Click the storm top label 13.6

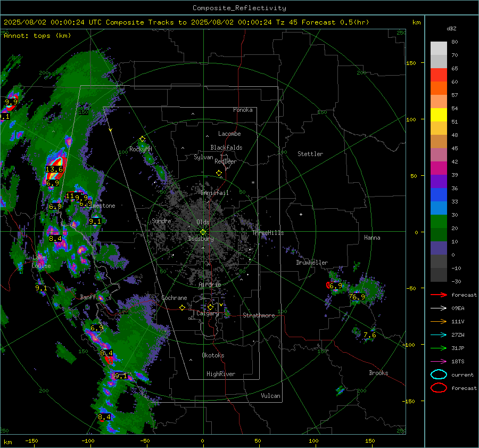click(x=54, y=169)
